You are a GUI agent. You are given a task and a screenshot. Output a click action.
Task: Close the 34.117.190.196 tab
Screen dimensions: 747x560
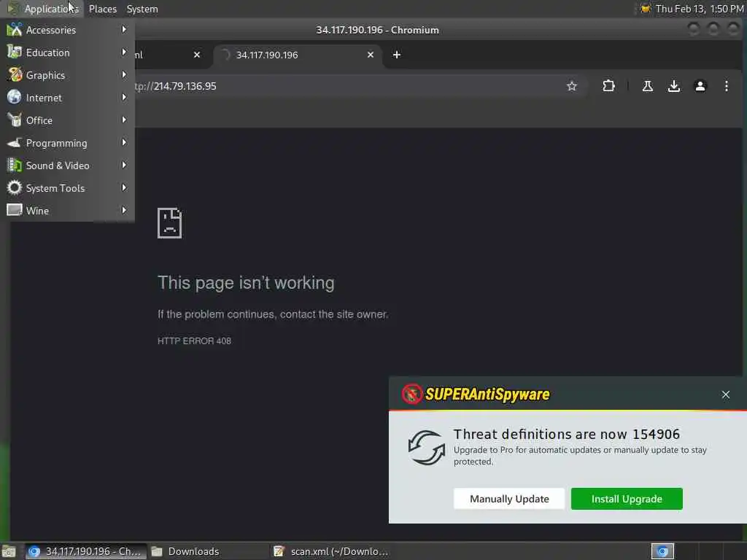pyautogui.click(x=370, y=55)
